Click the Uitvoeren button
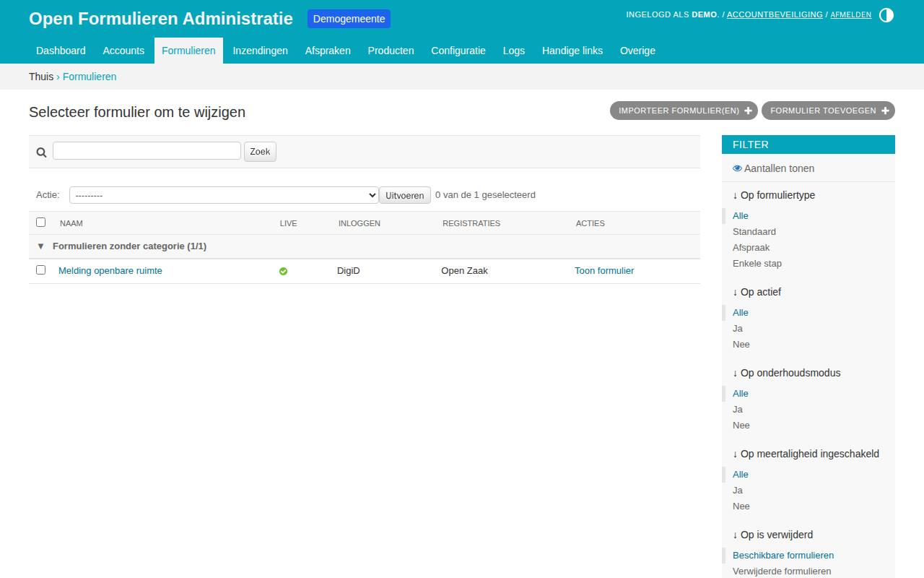Viewport: 924px width, 578px height. pyautogui.click(x=405, y=195)
